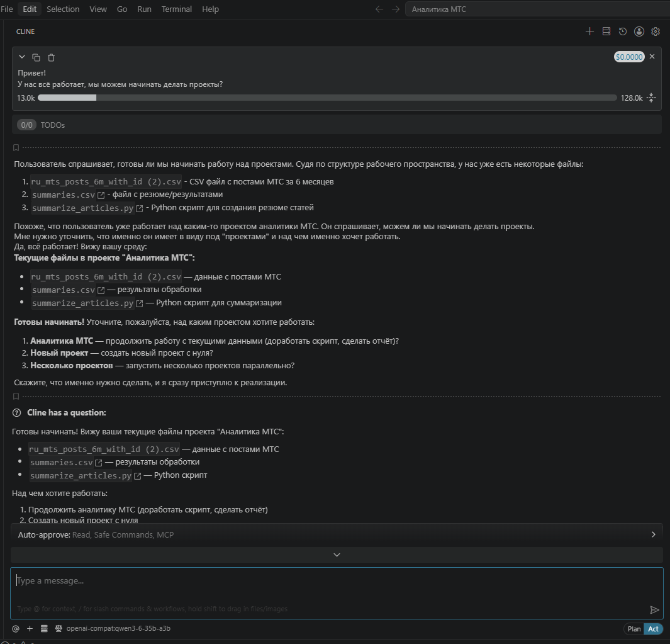Add files with plus icon below input

pyautogui.click(x=30, y=629)
